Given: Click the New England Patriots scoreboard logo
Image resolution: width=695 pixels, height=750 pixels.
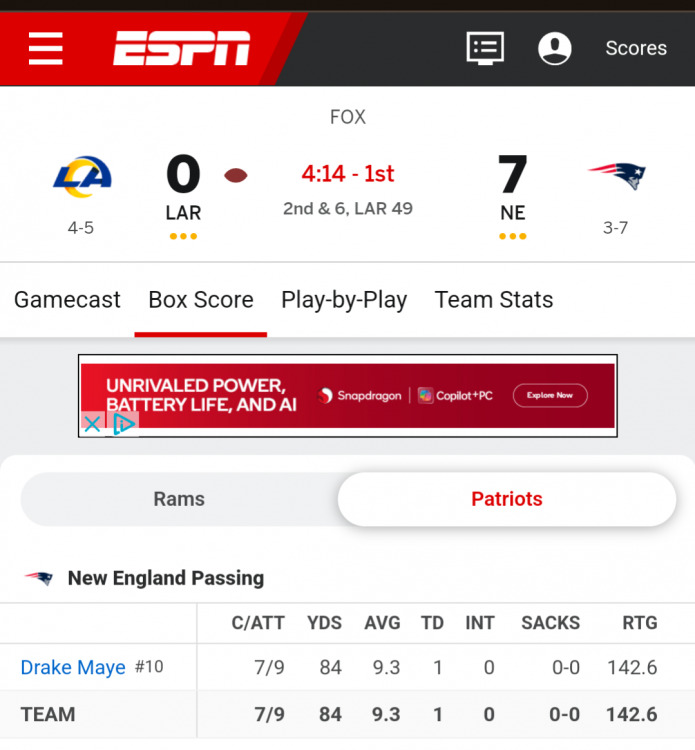Looking at the screenshot, I should click(x=617, y=177).
